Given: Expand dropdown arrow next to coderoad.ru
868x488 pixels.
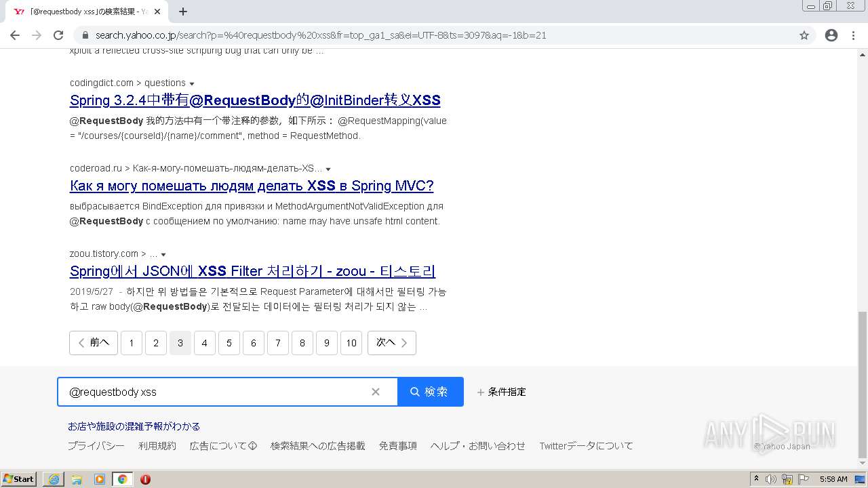Looking at the screenshot, I should (x=328, y=169).
